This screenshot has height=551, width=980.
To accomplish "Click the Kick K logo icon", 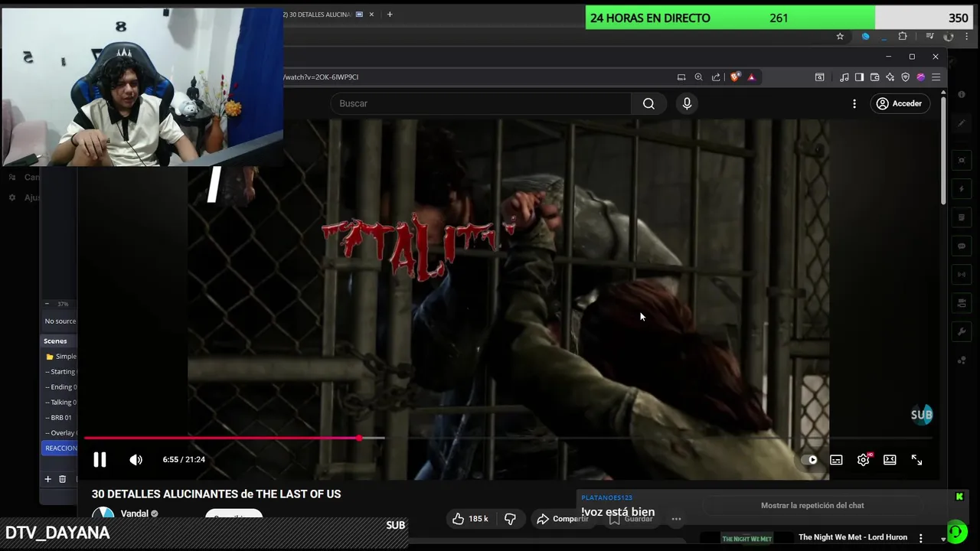I will point(959,497).
